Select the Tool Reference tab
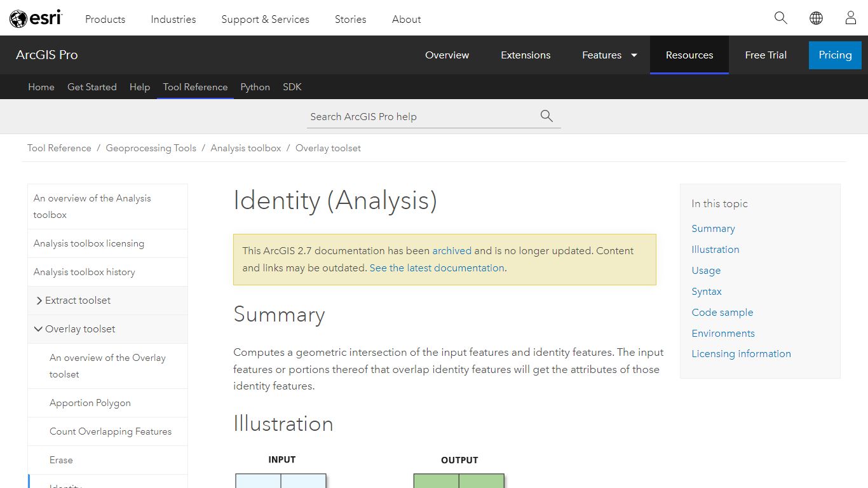The image size is (868, 488). [195, 87]
